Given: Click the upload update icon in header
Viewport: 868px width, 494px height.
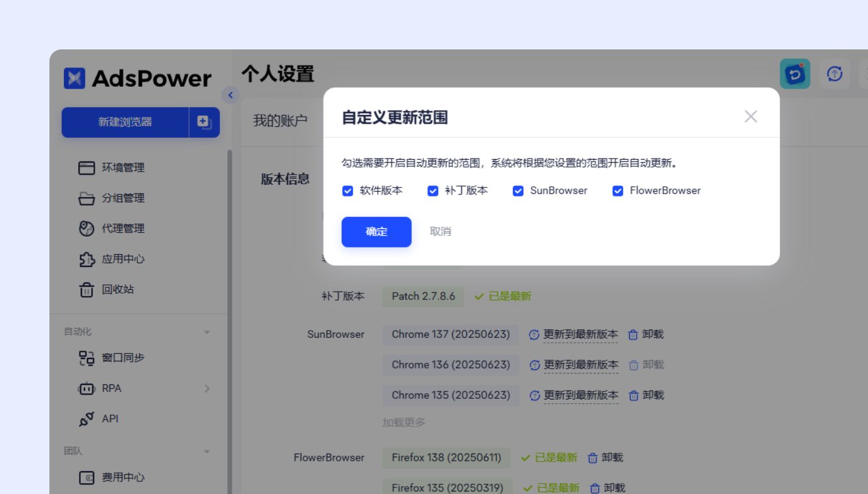Looking at the screenshot, I should pos(835,74).
